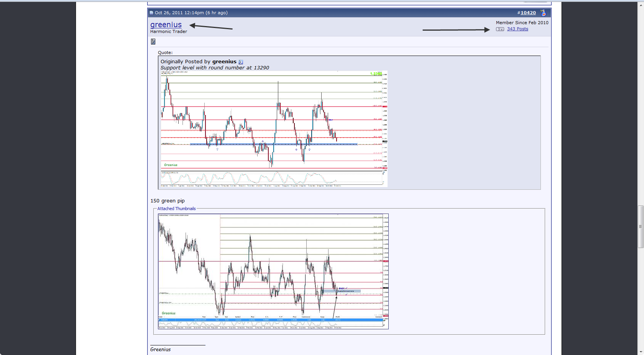Click the Greenius signature text
Viewport: 644px width, 355px height.
pos(160,349)
